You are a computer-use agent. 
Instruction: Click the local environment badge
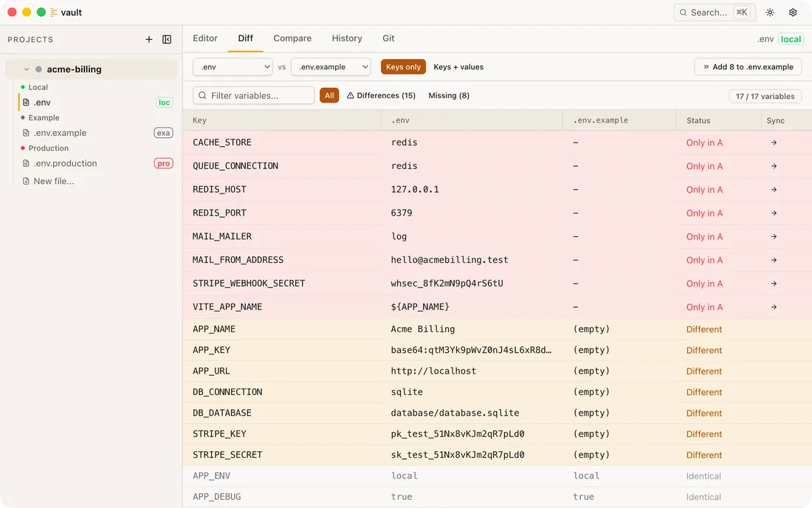coord(791,39)
